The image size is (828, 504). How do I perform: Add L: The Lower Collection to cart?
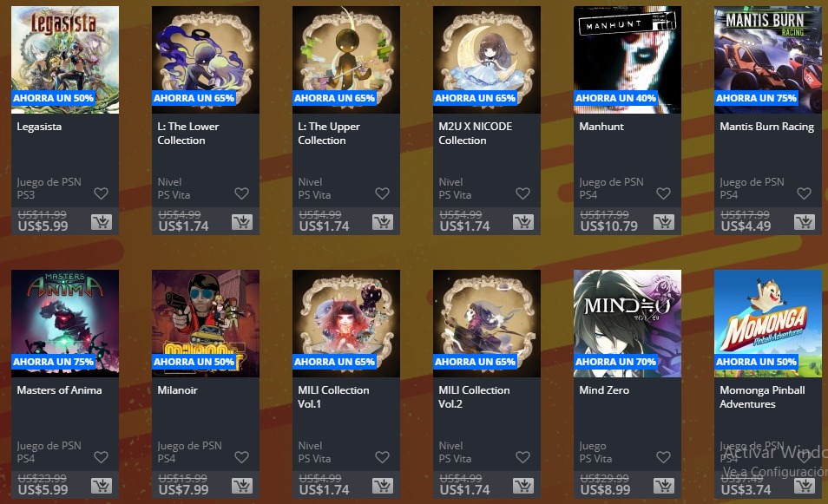242,222
